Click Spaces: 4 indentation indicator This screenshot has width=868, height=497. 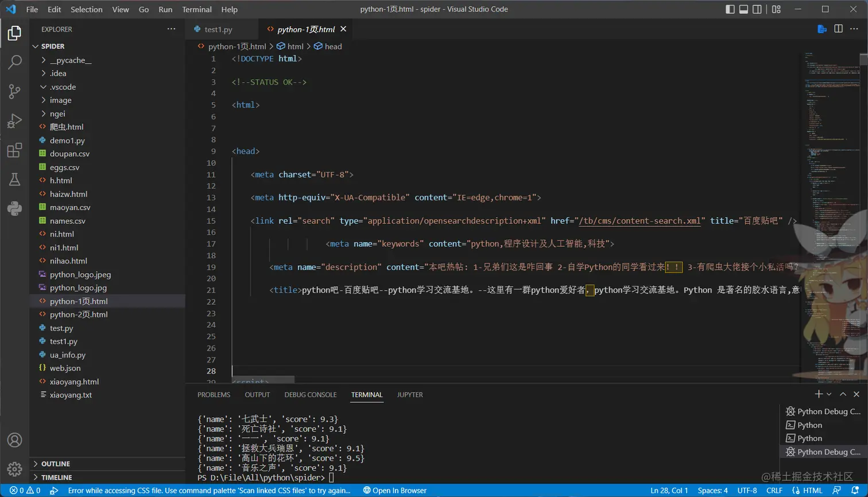coord(712,491)
